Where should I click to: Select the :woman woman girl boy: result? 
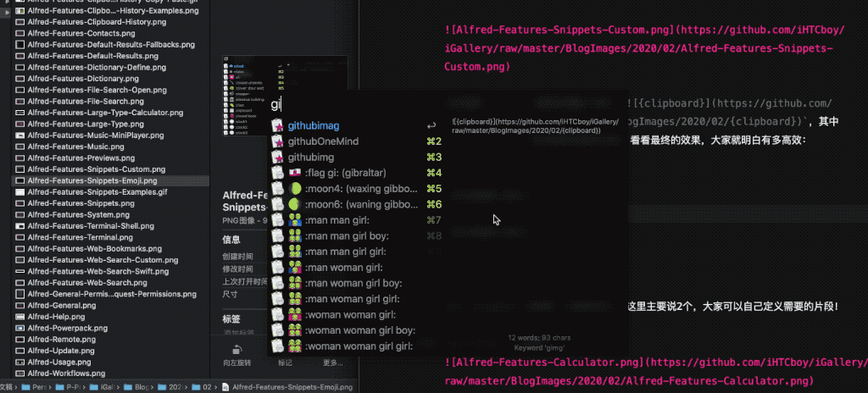357,330
